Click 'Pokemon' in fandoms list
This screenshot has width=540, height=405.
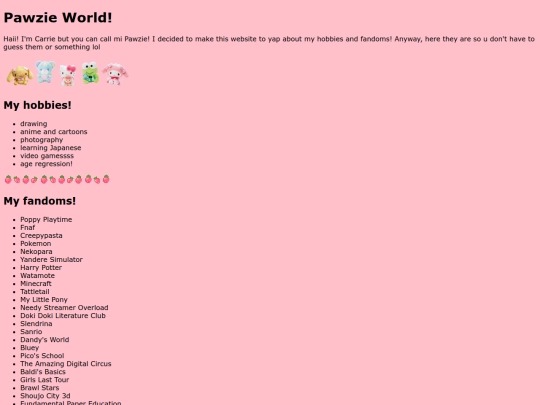click(x=35, y=243)
